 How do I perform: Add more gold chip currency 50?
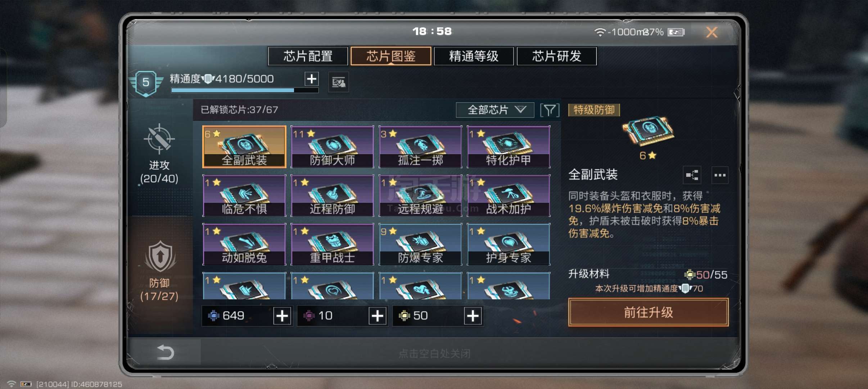pyautogui.click(x=473, y=316)
